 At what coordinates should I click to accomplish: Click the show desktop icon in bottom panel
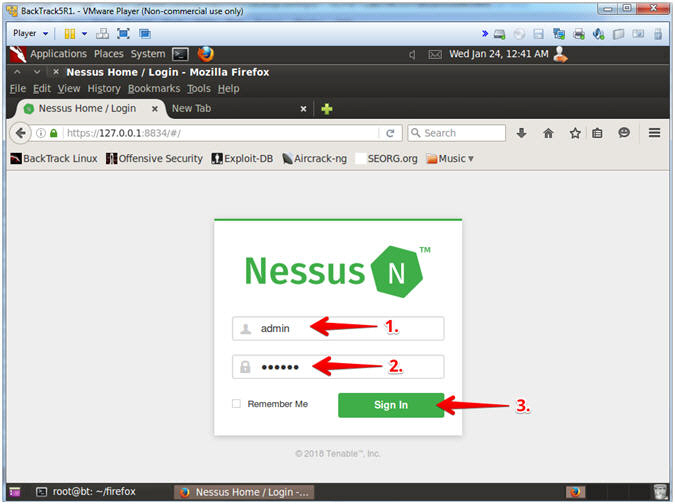pyautogui.click(x=15, y=492)
